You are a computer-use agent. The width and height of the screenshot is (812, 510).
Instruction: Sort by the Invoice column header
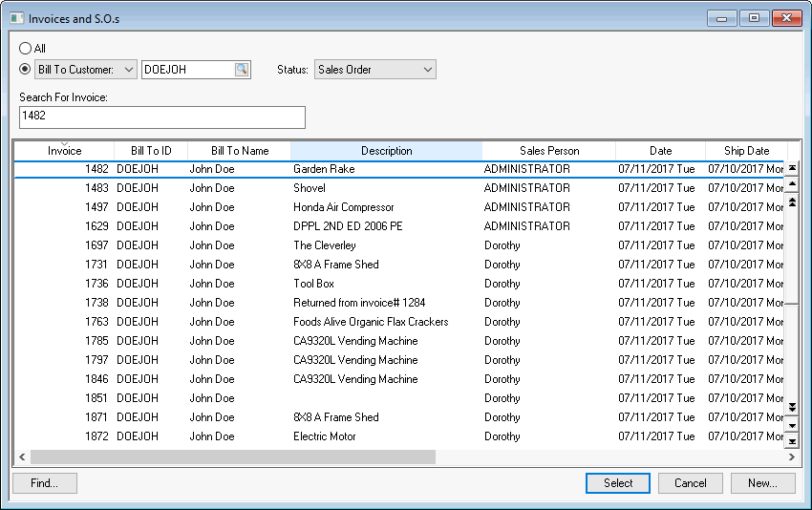pyautogui.click(x=65, y=151)
